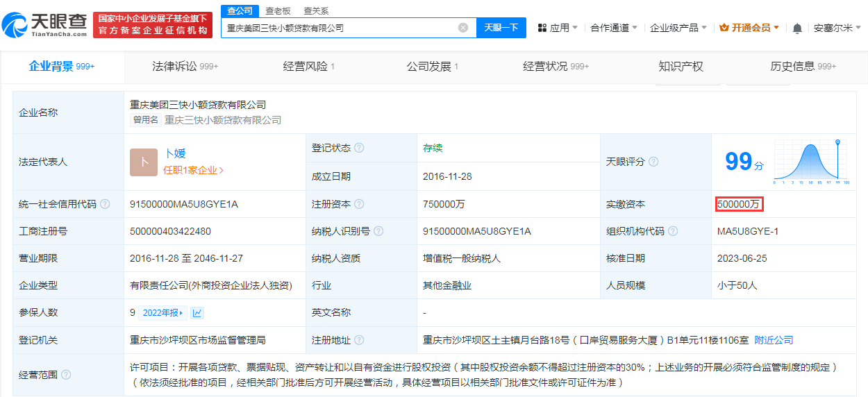Image resolution: width=868 pixels, height=397 pixels.
Task: Expand the 合作通道 dropdown
Action: (635, 28)
